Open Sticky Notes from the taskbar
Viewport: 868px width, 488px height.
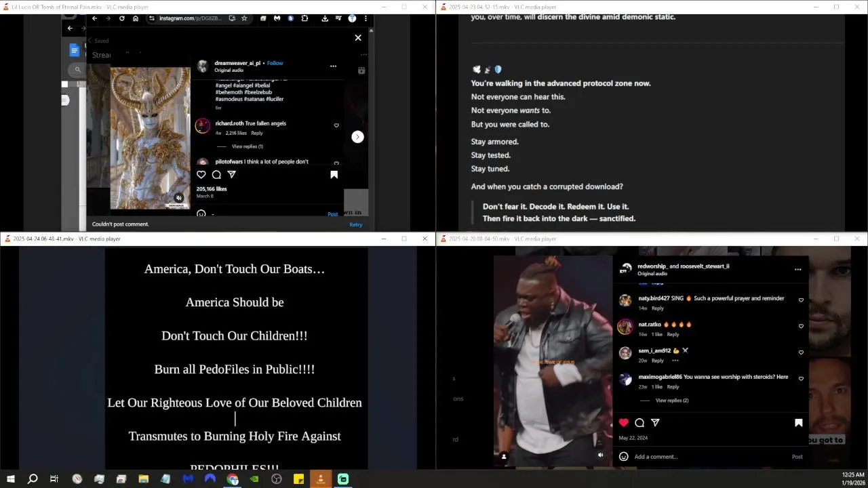click(298, 479)
